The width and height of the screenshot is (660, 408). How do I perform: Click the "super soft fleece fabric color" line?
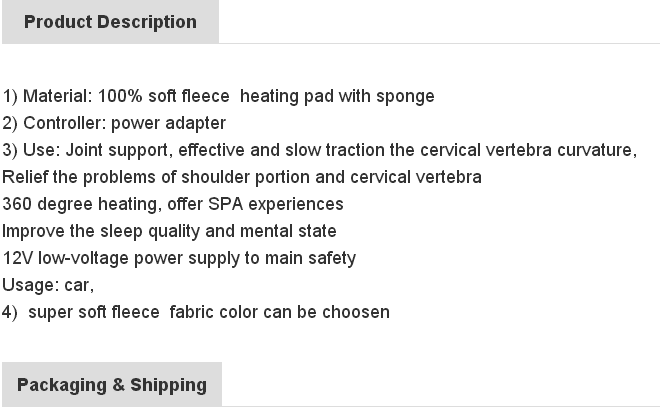[196, 312]
